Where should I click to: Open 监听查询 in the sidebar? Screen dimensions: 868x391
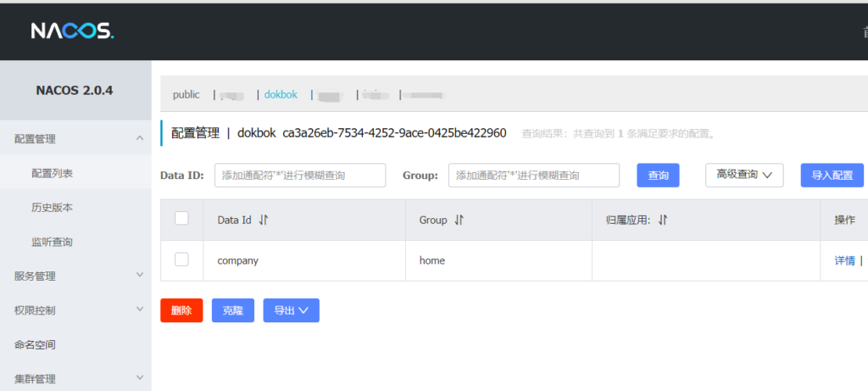click(x=52, y=242)
